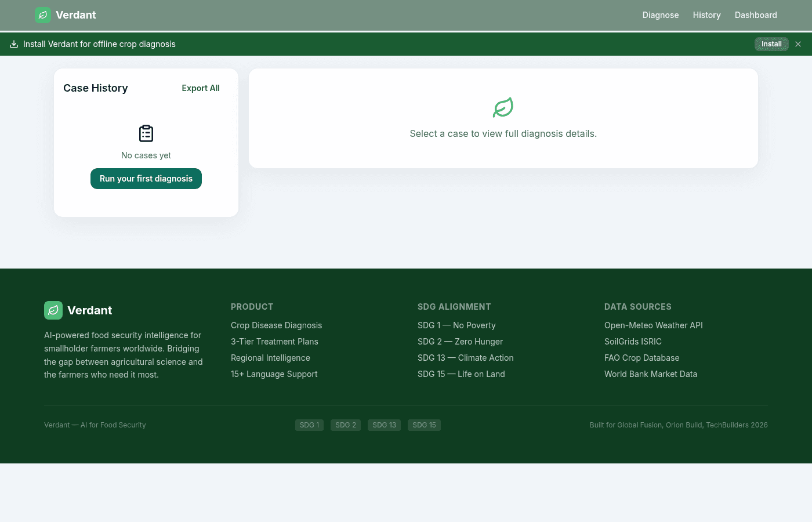Click the clipboard icon above No cases yet
Viewport: 812px width, 522px height.
[x=146, y=133]
